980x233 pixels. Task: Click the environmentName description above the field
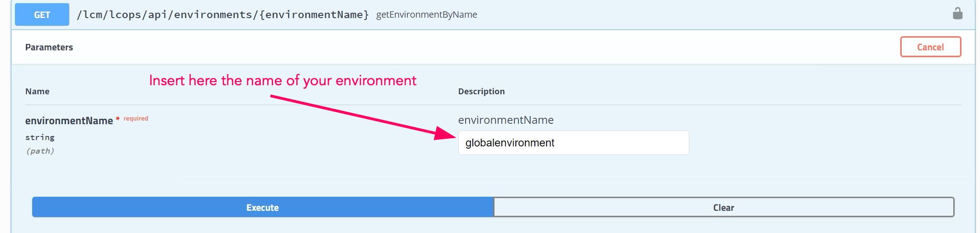(x=506, y=120)
